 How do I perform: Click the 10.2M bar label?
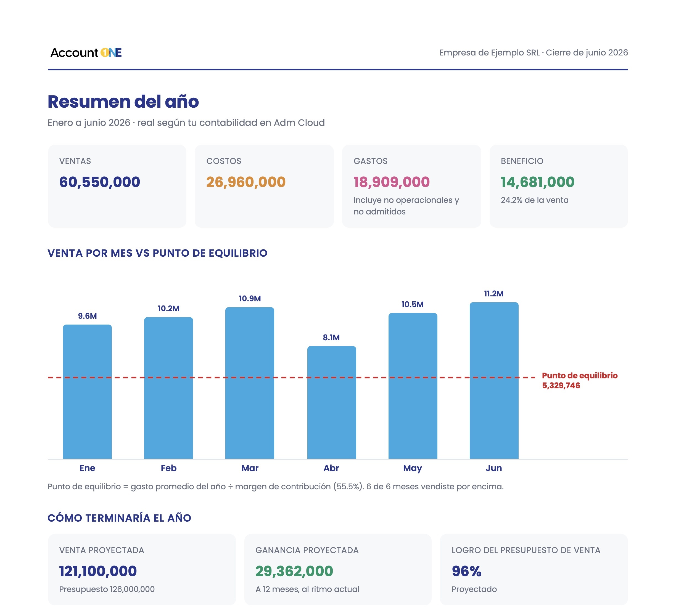point(169,309)
